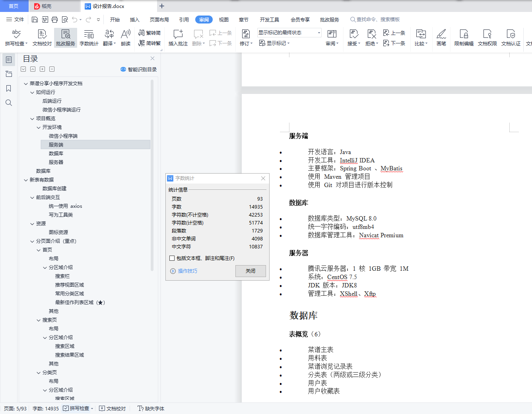The width and height of the screenshot is (532, 414).
Task: Click 繁转简 conversion button
Action: tap(150, 33)
